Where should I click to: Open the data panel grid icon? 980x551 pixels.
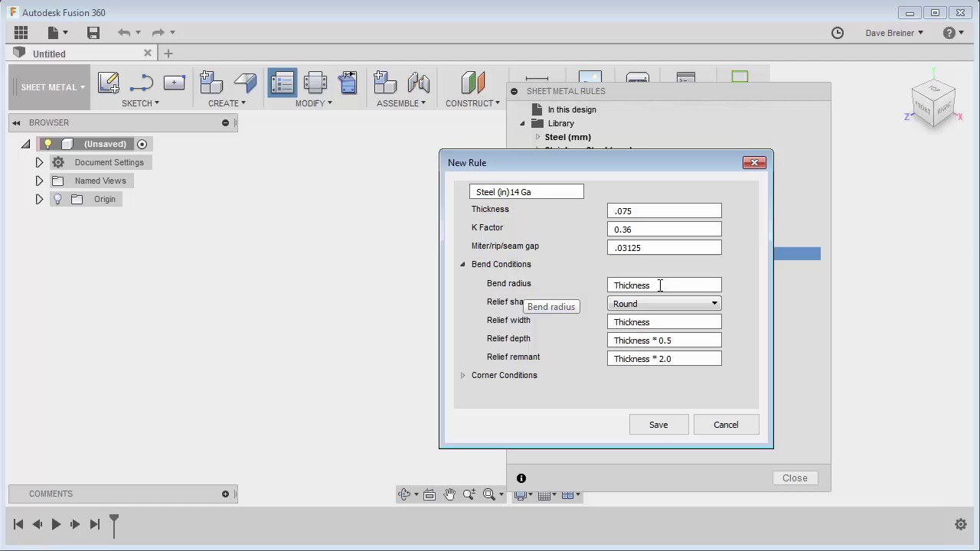click(21, 32)
